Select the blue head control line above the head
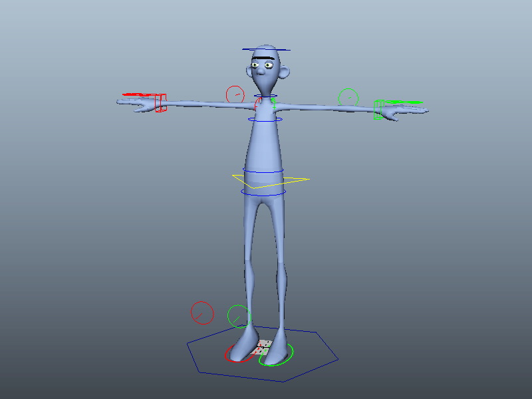 point(267,50)
